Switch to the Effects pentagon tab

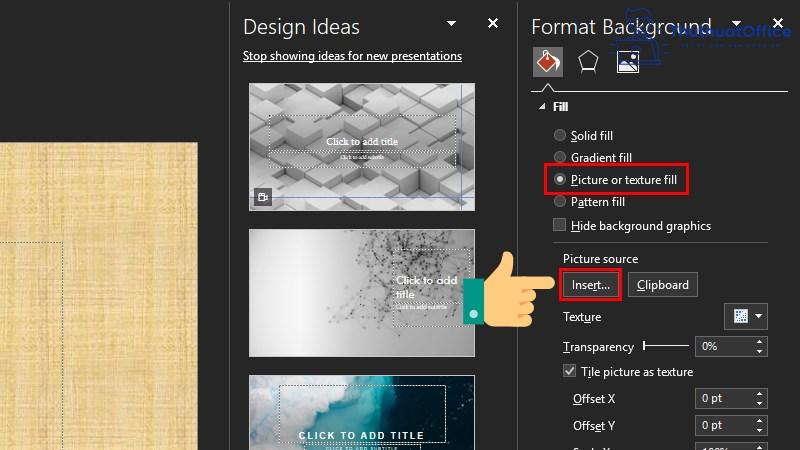(x=588, y=62)
